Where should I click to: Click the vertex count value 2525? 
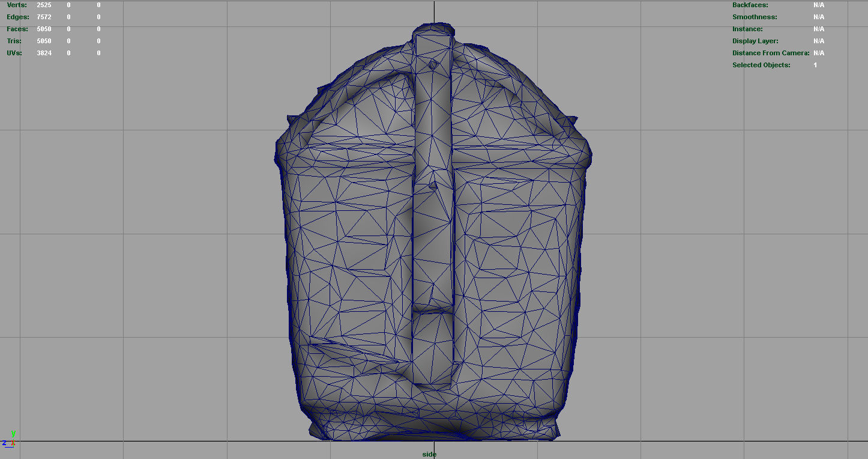[x=44, y=5]
